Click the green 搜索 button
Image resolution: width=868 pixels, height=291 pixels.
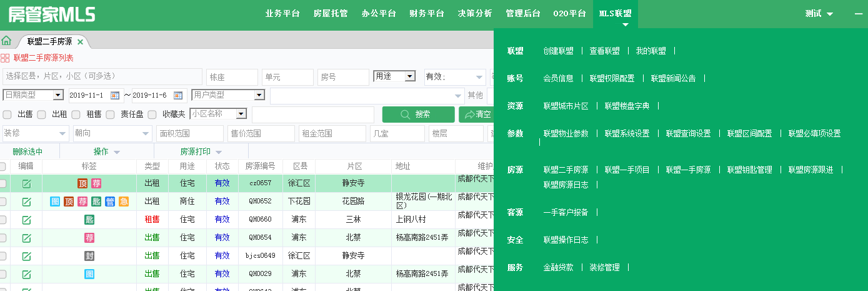(418, 115)
